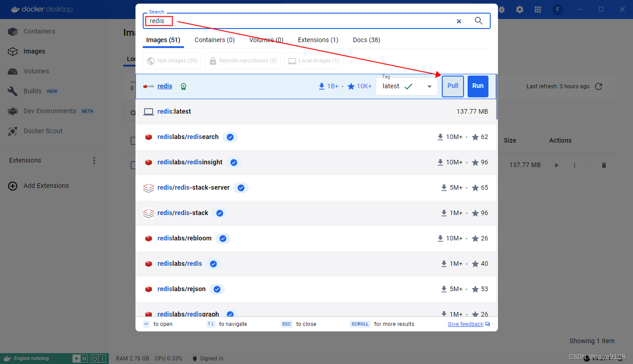Switch to the Docs (38) tab
This screenshot has width=633, height=364.
367,40
